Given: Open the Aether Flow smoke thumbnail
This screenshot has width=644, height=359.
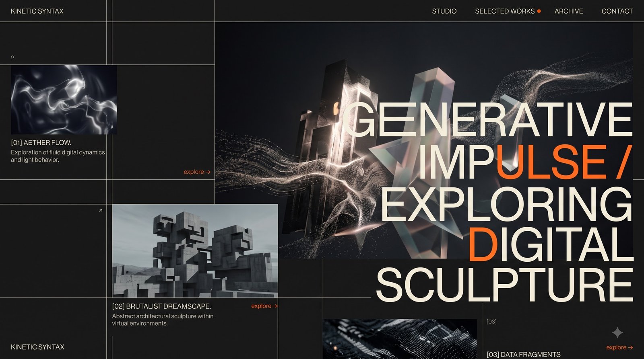Looking at the screenshot, I should tap(64, 100).
